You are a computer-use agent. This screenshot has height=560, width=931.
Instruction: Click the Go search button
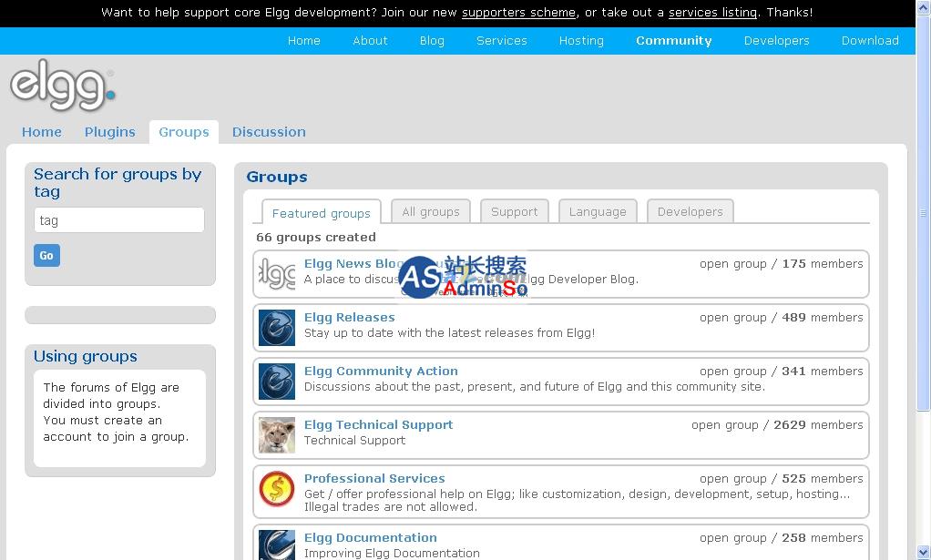coord(46,256)
